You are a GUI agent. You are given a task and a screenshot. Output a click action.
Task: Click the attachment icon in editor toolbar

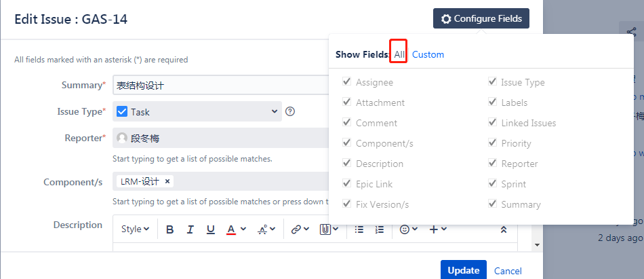coord(329,229)
